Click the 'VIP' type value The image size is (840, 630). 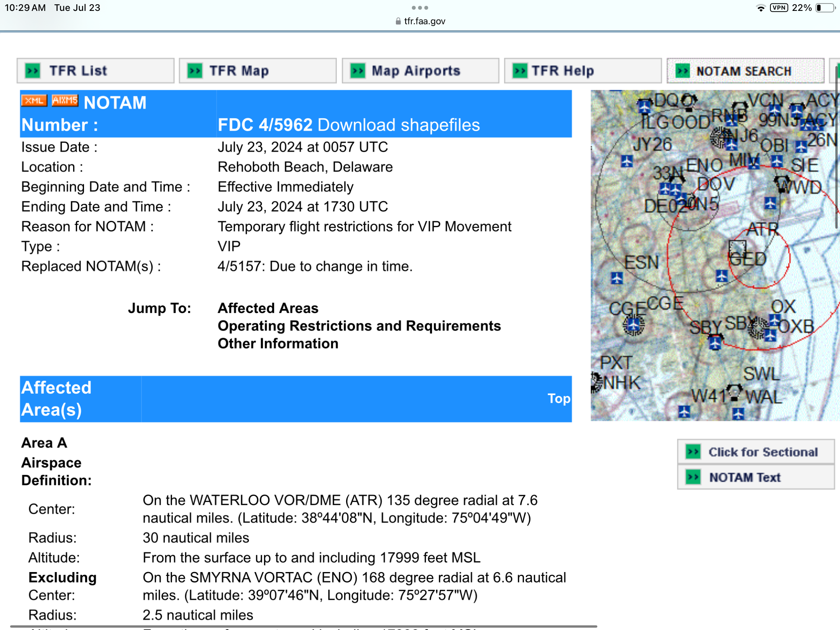coord(229,246)
